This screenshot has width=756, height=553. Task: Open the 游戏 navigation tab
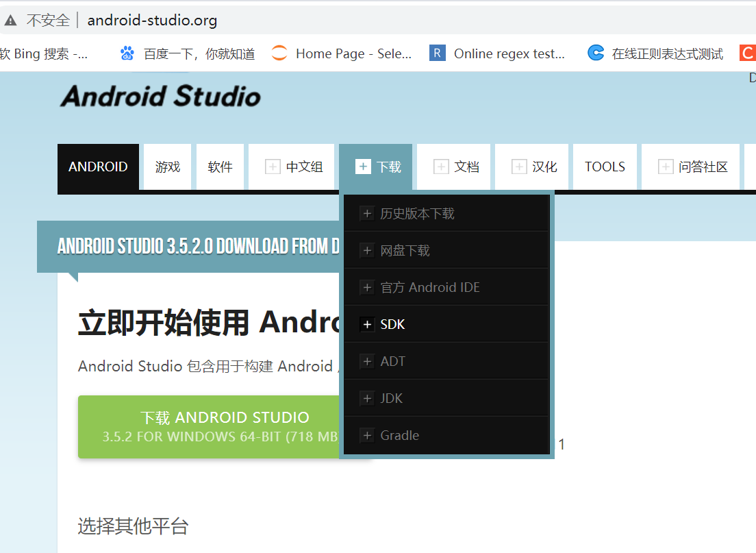[167, 167]
